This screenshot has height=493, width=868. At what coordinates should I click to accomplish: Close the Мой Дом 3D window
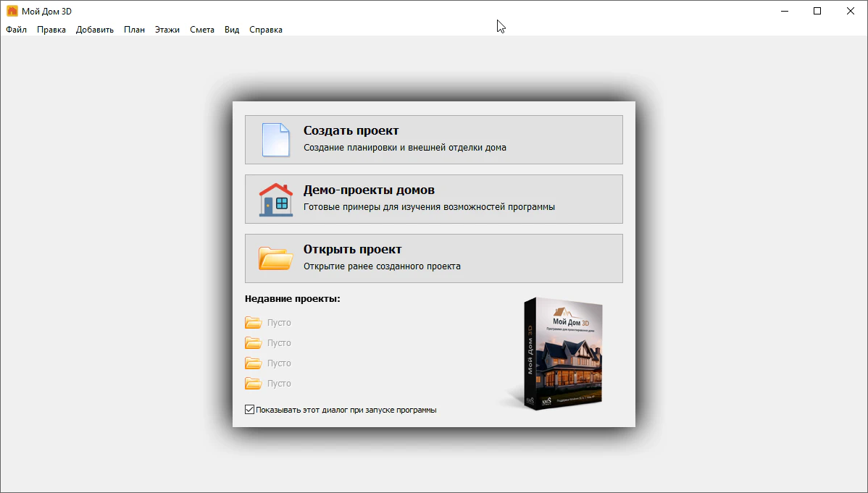coord(851,11)
